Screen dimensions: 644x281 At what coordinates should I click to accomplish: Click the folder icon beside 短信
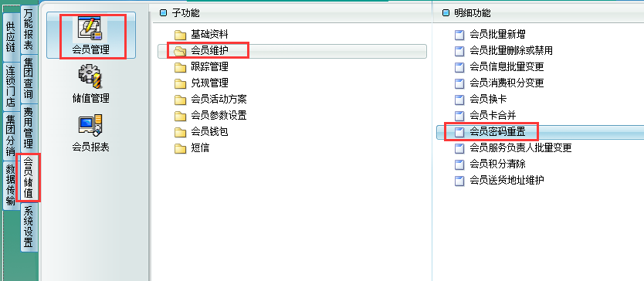[x=180, y=148]
